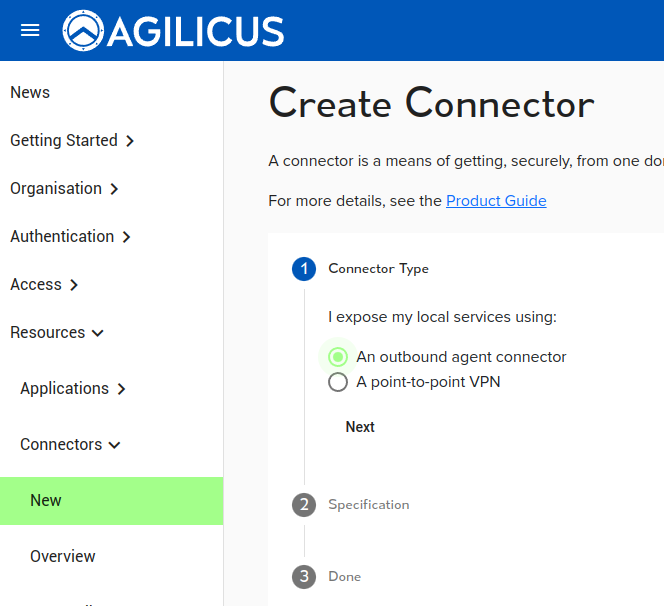
Task: Expand the Access menu chevron
Action: coord(74,285)
